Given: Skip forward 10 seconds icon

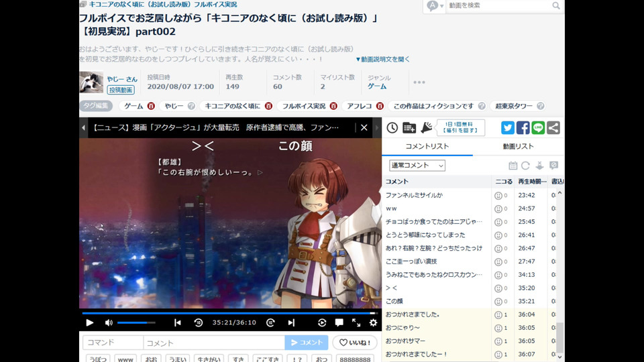Looking at the screenshot, I should (270, 322).
